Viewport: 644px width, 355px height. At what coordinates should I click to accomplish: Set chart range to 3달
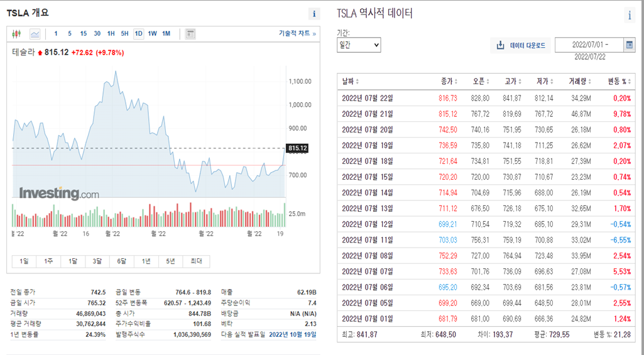pyautogui.click(x=97, y=261)
